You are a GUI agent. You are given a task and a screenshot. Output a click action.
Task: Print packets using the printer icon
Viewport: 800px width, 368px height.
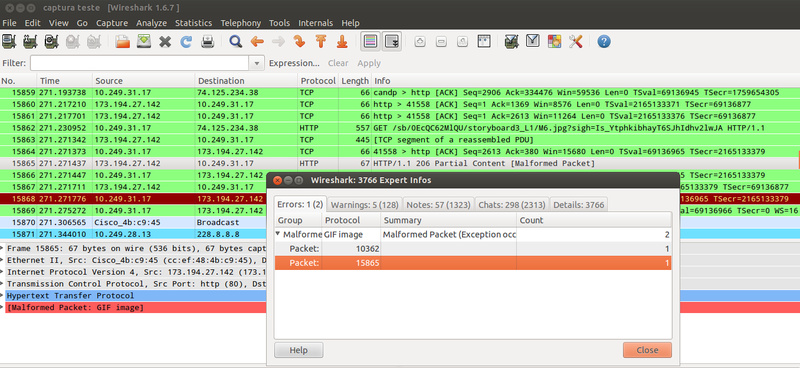coord(207,41)
